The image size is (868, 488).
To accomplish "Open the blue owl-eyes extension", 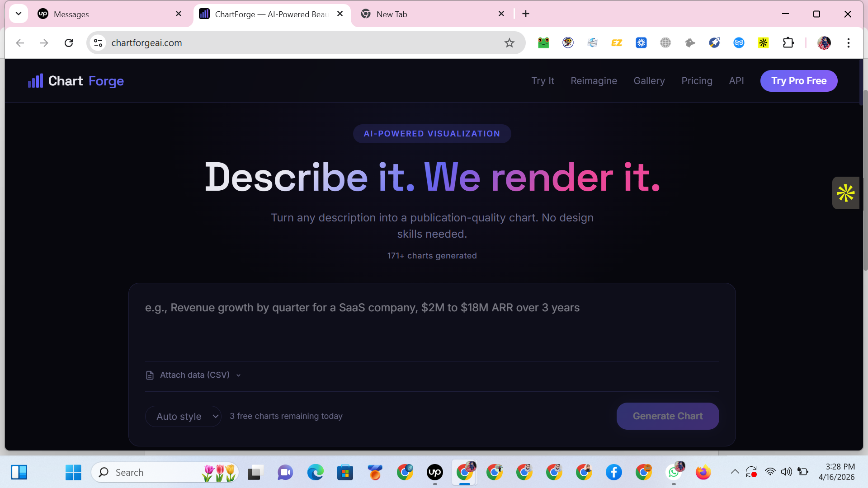I will (739, 43).
